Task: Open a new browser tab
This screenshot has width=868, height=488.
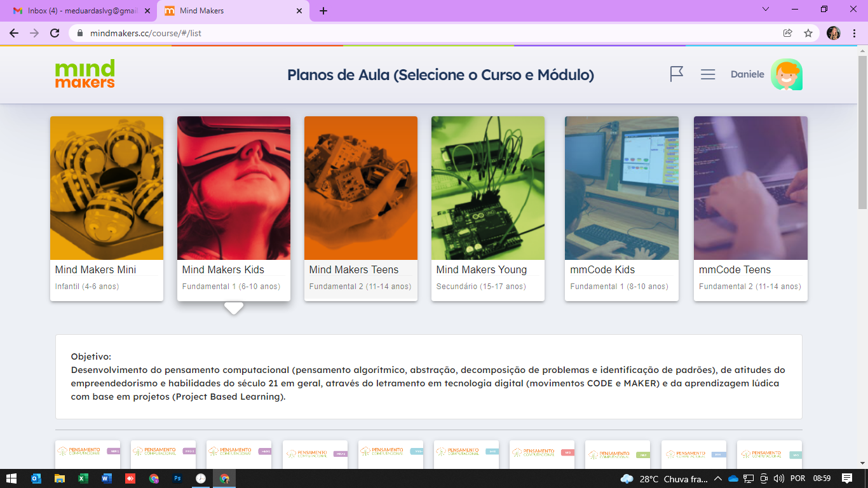Action: click(x=323, y=11)
